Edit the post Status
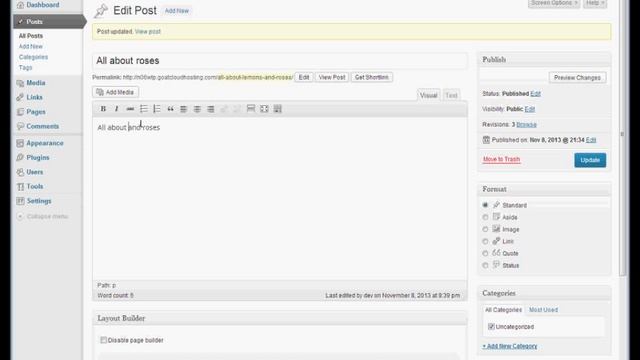Screen dimensions: 640x360 pos(536,93)
